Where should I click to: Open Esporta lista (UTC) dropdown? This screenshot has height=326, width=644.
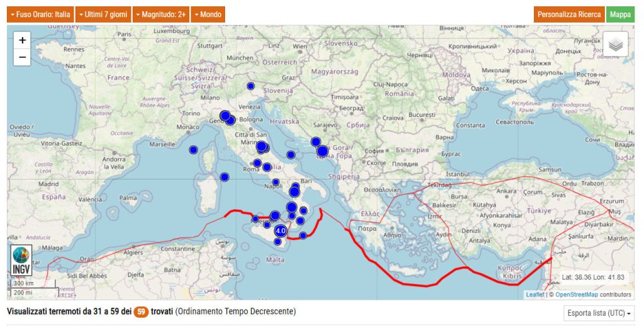pyautogui.click(x=599, y=313)
